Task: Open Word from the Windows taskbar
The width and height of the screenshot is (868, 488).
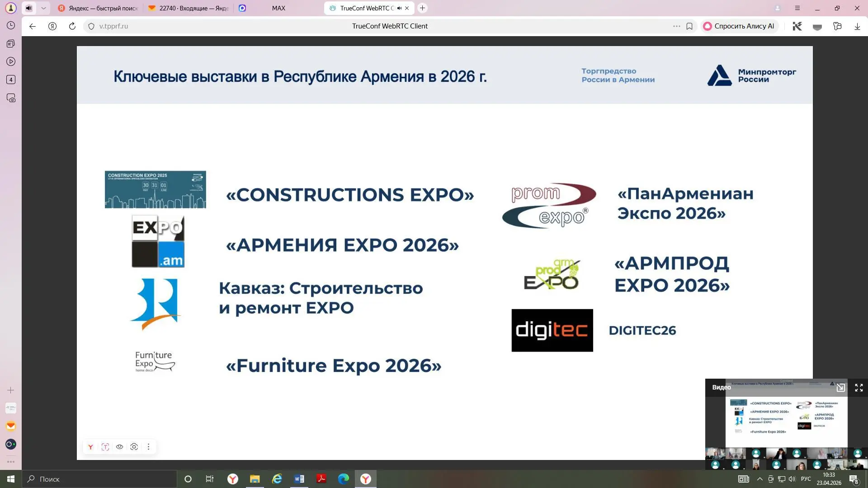Action: [299, 479]
